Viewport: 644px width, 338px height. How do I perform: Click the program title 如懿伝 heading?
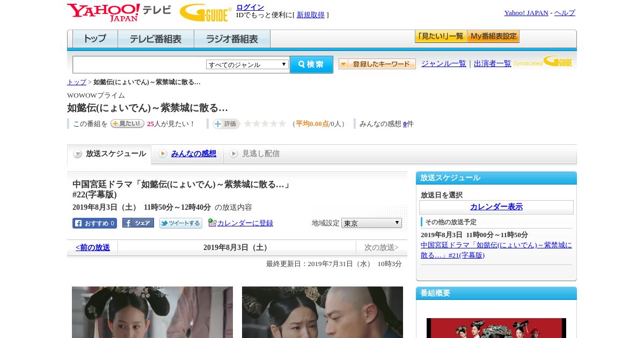(148, 108)
